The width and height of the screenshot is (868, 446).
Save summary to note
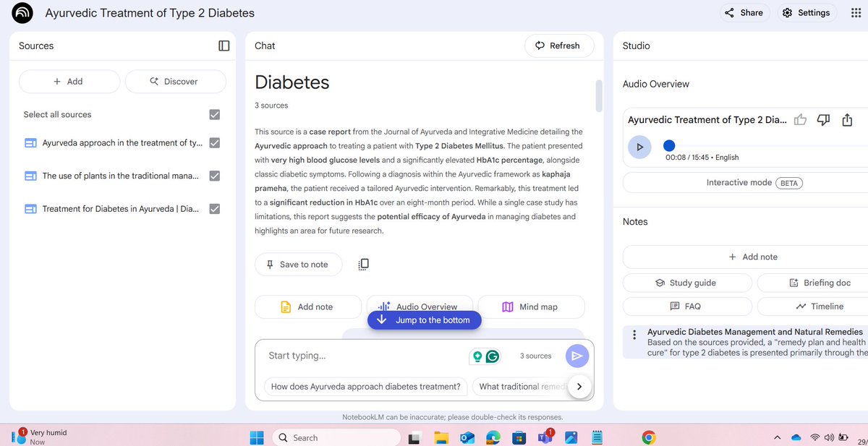point(299,265)
